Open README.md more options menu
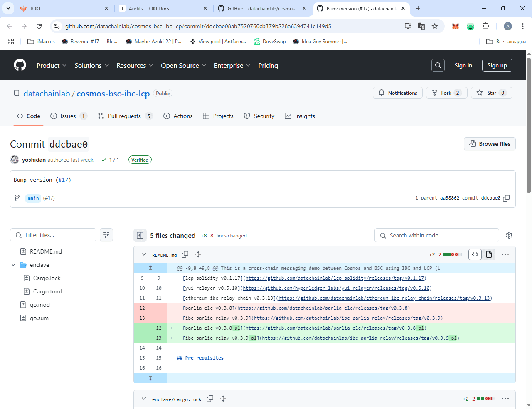Image resolution: width=532 pixels, height=409 pixels. tap(505, 254)
